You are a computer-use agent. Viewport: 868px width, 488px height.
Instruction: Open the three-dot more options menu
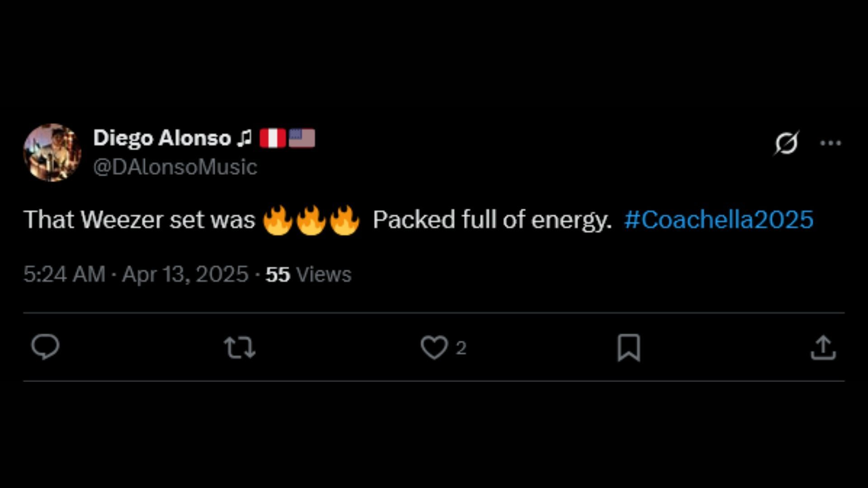(x=830, y=143)
